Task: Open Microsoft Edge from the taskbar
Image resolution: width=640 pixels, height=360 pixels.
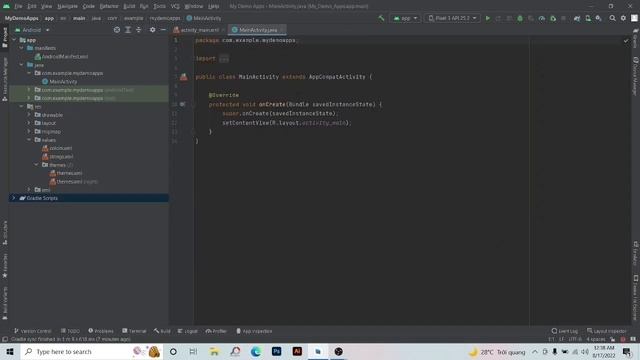Action: pyautogui.click(x=256, y=351)
